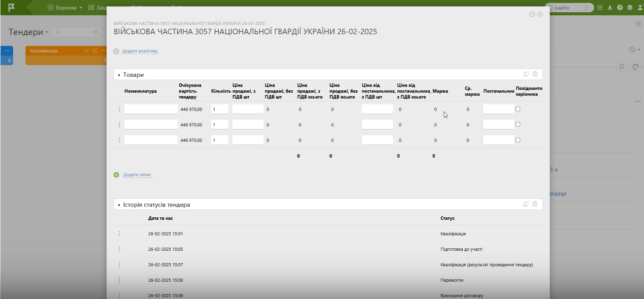Viewport: 644px width, 299px height.
Task: Click the first row Номенклатура input field
Action: point(151,109)
